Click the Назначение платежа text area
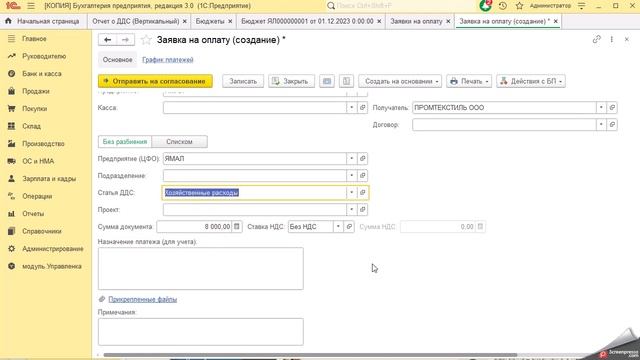 (x=200, y=269)
